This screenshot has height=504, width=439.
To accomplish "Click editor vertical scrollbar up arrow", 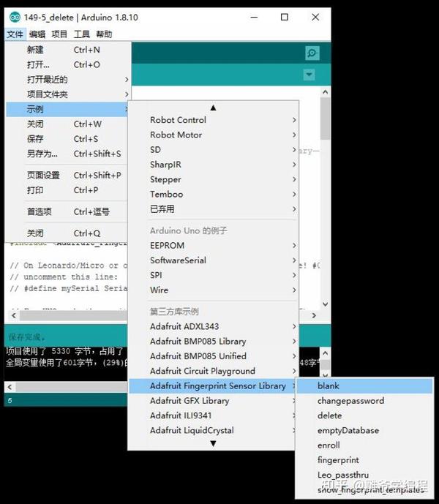I will pyautogui.click(x=325, y=92).
